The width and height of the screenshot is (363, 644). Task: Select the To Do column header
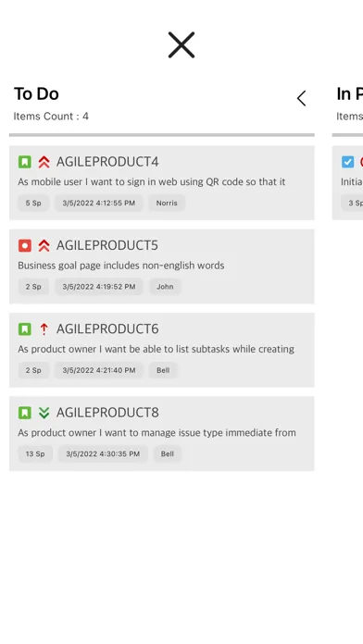coord(36,94)
